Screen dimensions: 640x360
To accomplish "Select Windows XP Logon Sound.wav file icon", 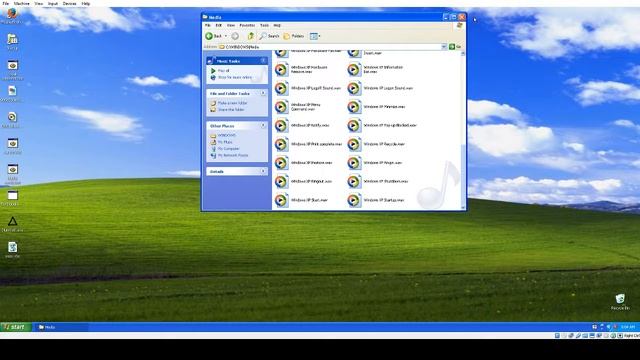I will pyautogui.click(x=354, y=88).
